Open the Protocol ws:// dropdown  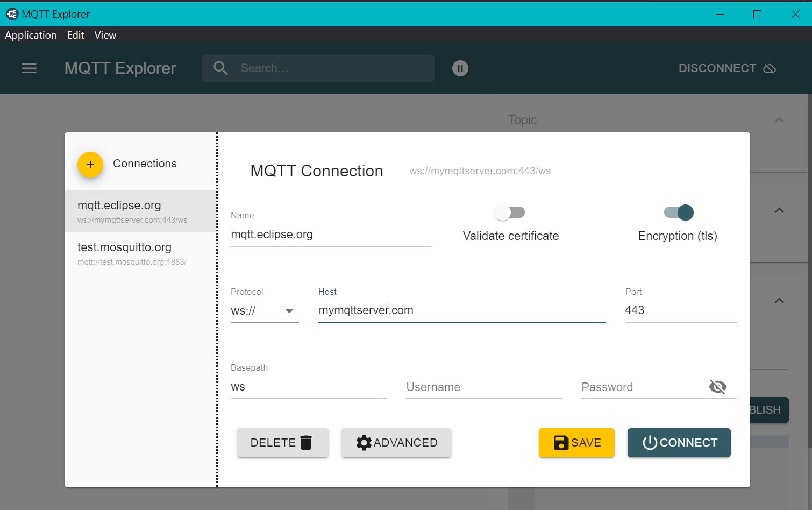pyautogui.click(x=265, y=310)
